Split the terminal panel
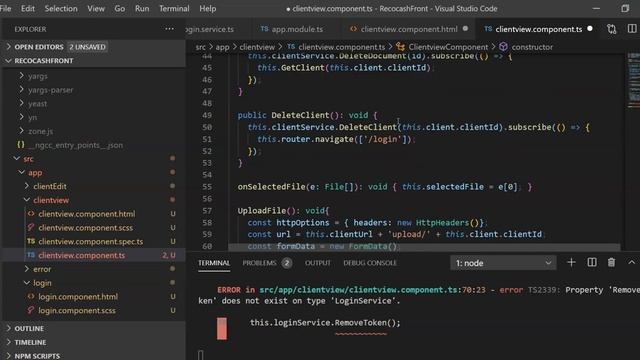The height and width of the screenshot is (360, 640). pos(592,263)
